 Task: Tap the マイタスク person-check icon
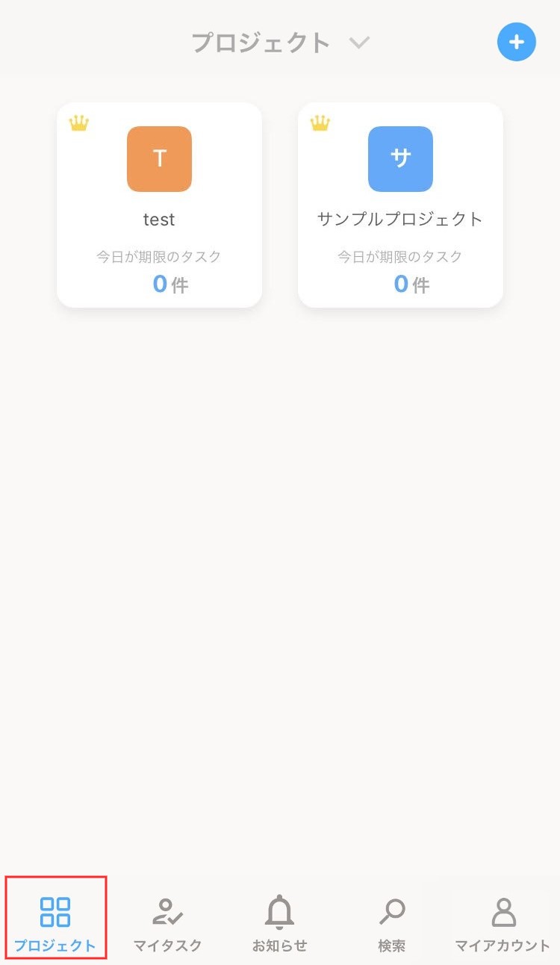pyautogui.click(x=167, y=912)
